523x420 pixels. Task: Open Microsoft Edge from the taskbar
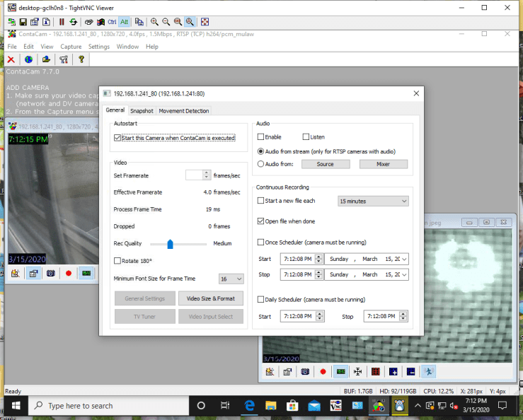click(250, 406)
